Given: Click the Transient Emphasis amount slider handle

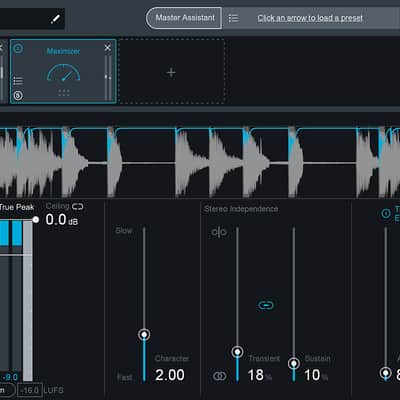Looking at the screenshot, I should [x=386, y=373].
